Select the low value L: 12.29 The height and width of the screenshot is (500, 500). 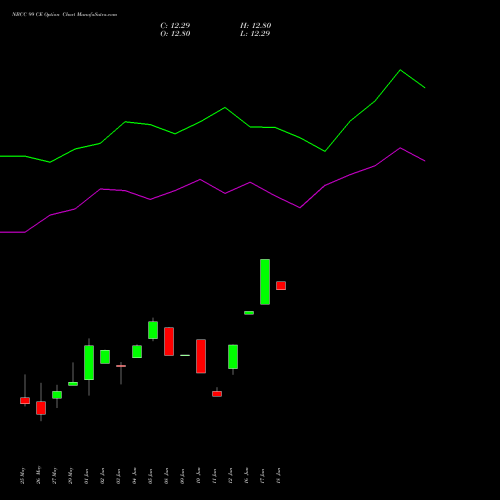point(255,34)
